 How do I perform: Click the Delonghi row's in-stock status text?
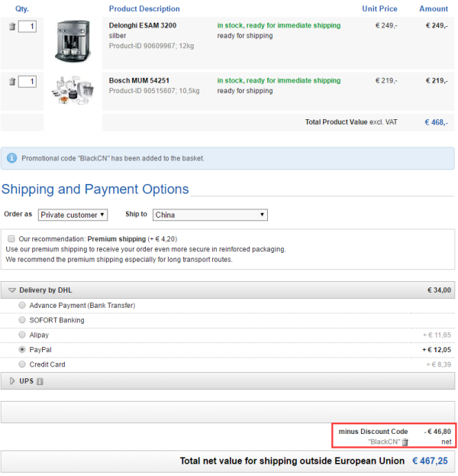click(279, 25)
